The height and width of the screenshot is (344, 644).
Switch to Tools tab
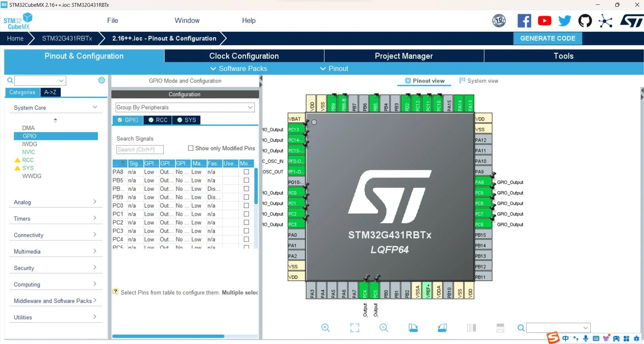tap(564, 56)
